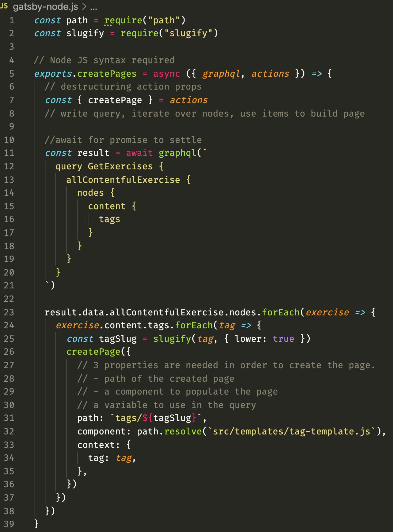Click line number 23 in the gutter
This screenshot has height=532, width=393.
click(x=9, y=312)
